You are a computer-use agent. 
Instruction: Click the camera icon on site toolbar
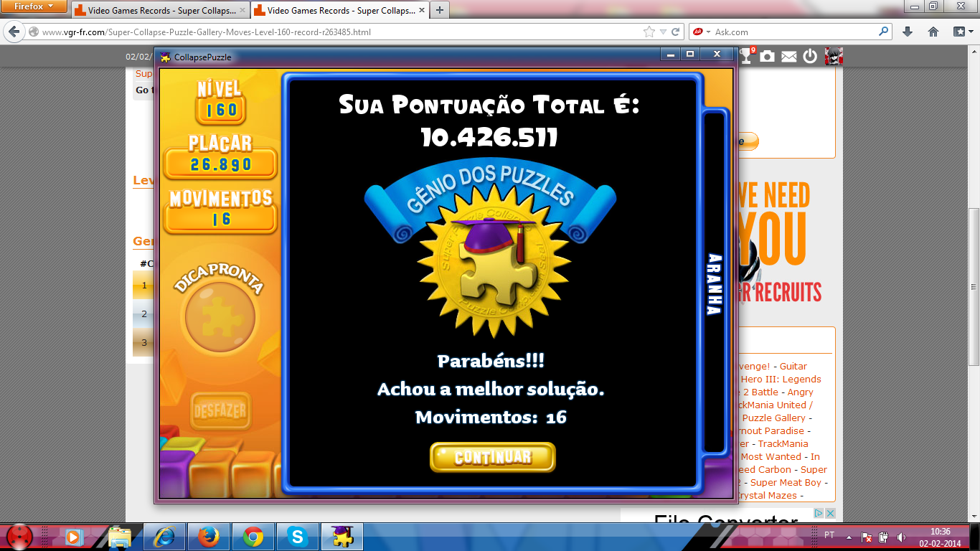click(768, 56)
